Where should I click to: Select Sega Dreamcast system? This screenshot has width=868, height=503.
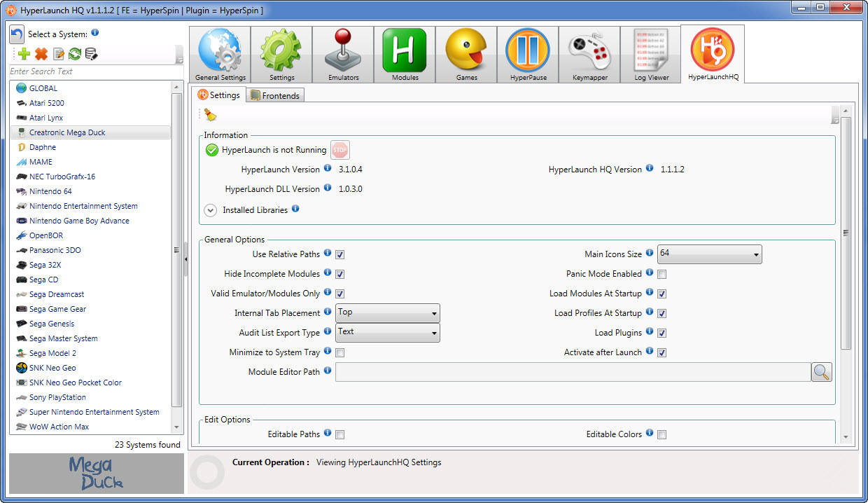pyautogui.click(x=90, y=294)
